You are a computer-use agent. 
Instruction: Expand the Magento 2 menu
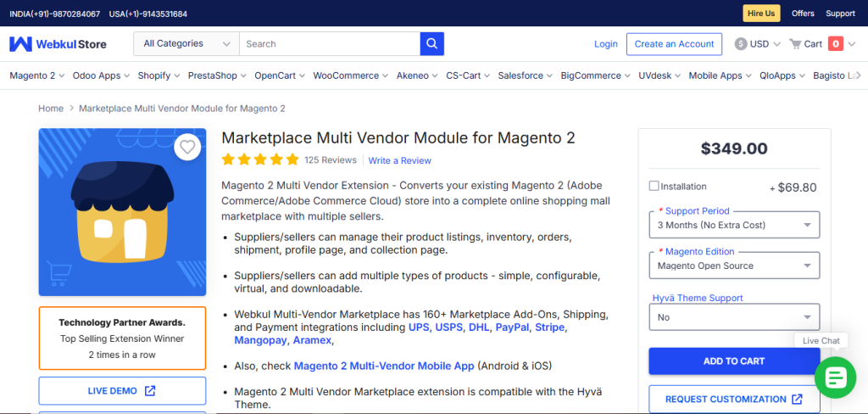click(x=37, y=76)
